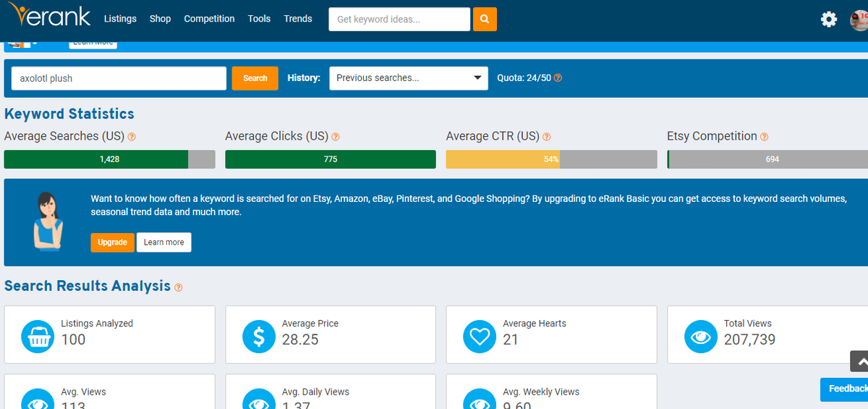868x409 pixels.
Task: Click the History: label
Action: click(304, 78)
